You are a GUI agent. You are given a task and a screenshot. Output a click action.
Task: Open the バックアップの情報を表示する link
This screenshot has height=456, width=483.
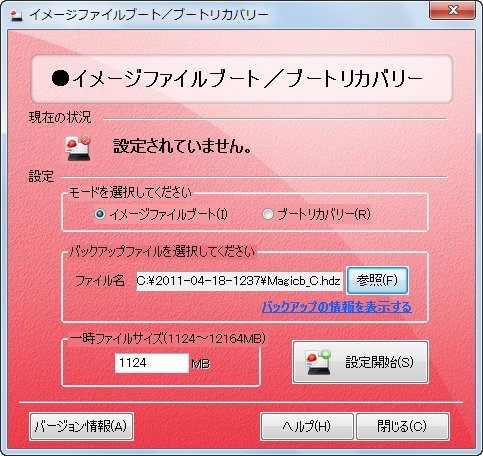(337, 307)
